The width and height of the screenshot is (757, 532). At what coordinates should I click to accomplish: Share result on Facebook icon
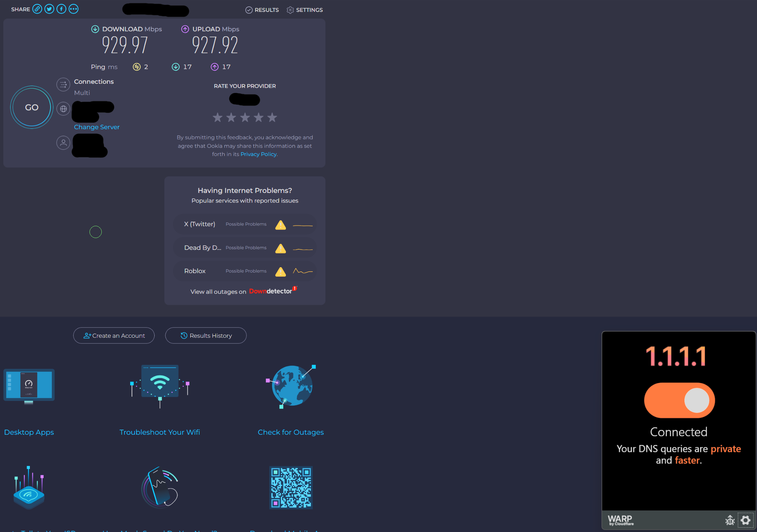coord(61,9)
